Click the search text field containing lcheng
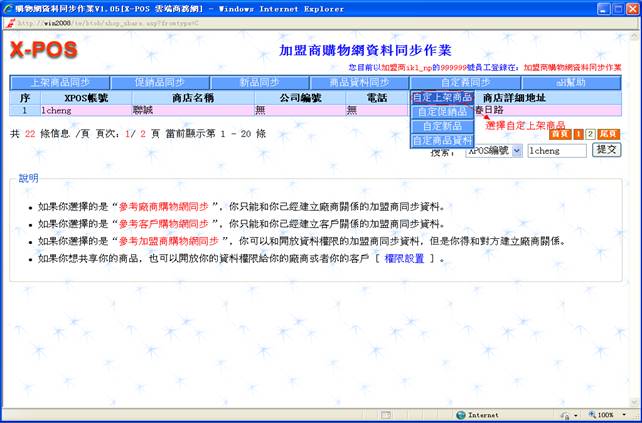This screenshot has height=423, width=642. click(556, 150)
